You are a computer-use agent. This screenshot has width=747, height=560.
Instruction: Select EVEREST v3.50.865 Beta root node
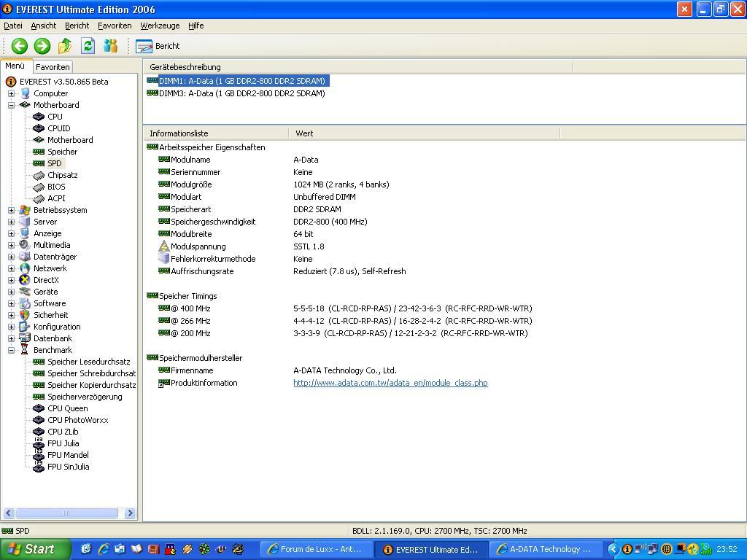point(64,82)
